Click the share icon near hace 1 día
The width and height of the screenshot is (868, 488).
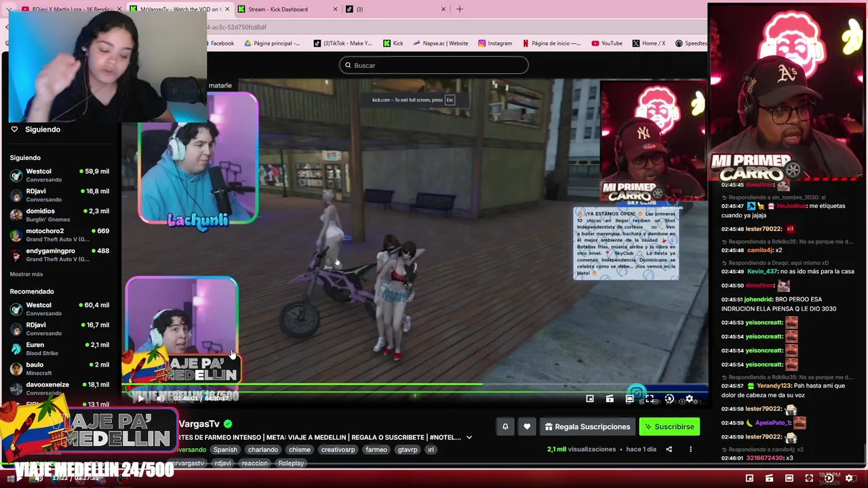[x=669, y=449]
